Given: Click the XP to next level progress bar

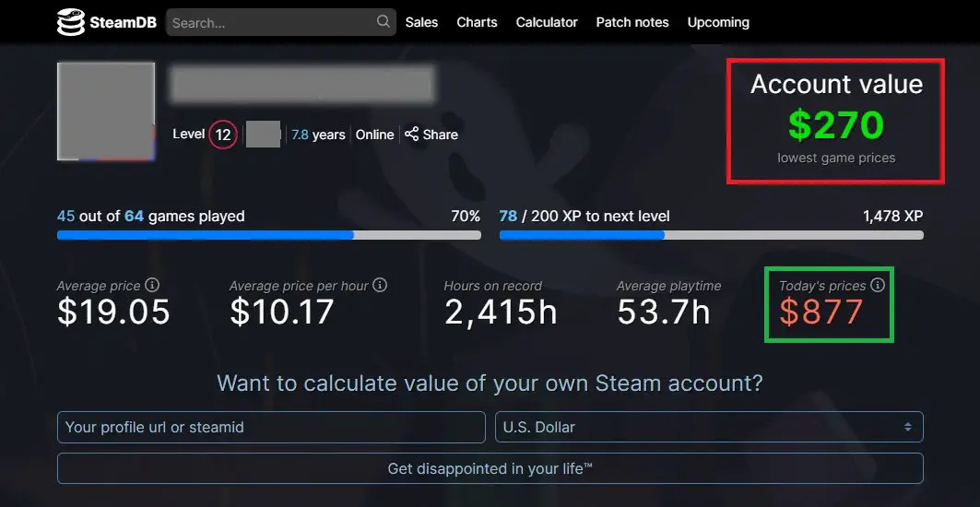Looking at the screenshot, I should tap(711, 235).
